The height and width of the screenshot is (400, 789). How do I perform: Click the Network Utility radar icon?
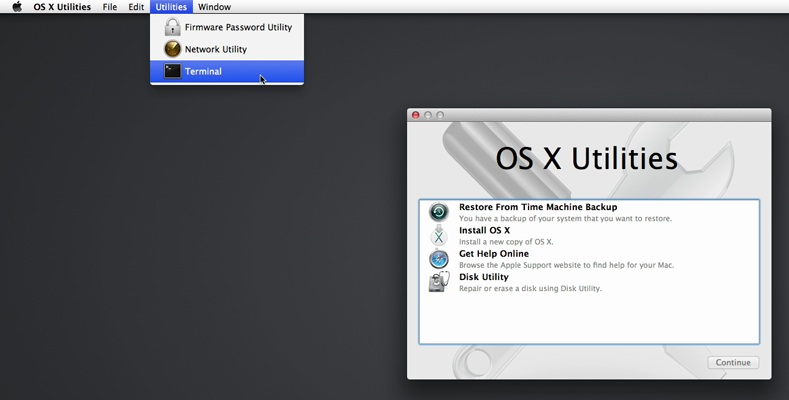[x=172, y=49]
